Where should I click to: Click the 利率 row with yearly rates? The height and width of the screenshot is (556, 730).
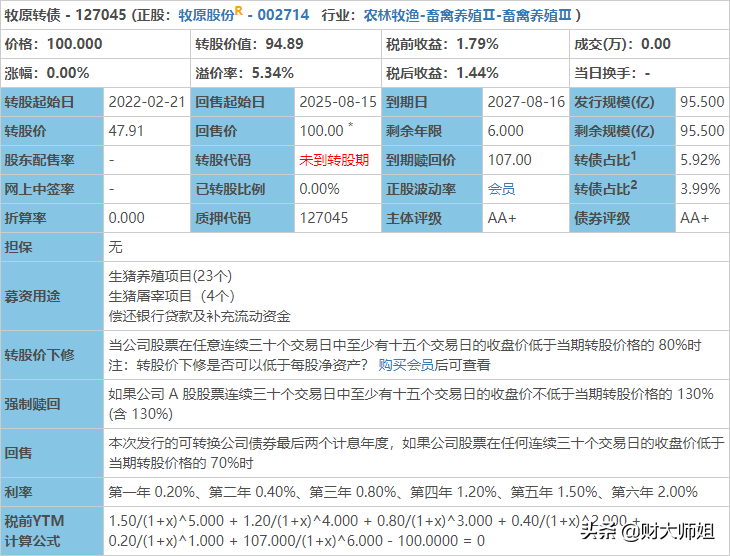(365, 492)
